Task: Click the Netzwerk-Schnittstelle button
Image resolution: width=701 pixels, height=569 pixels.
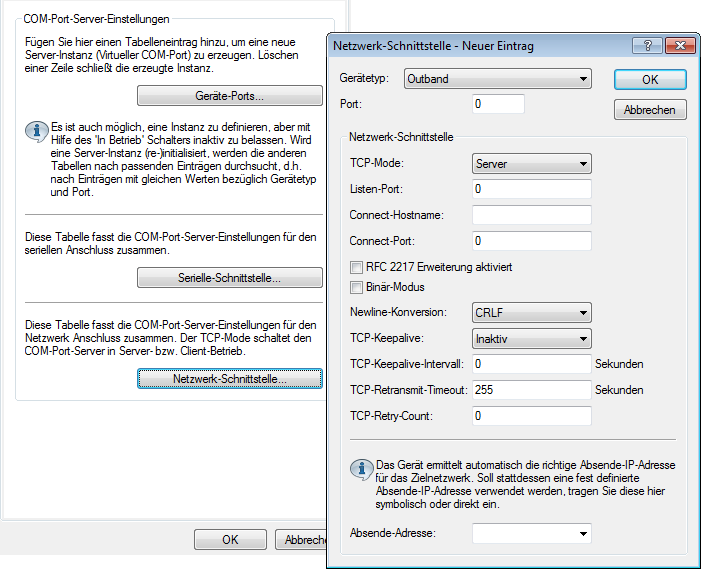Action: (229, 379)
